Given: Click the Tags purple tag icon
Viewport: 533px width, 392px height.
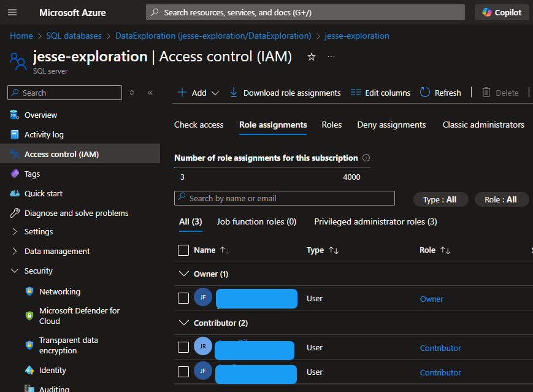Looking at the screenshot, I should [15, 174].
